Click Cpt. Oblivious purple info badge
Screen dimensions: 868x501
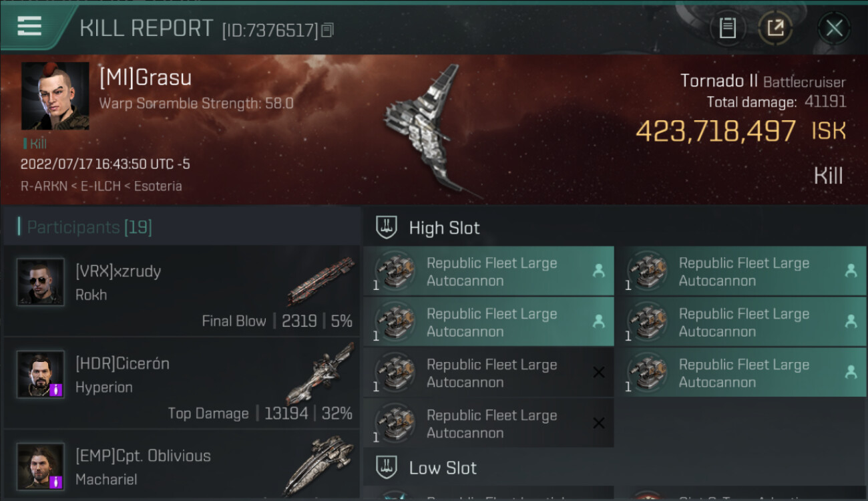tap(56, 481)
